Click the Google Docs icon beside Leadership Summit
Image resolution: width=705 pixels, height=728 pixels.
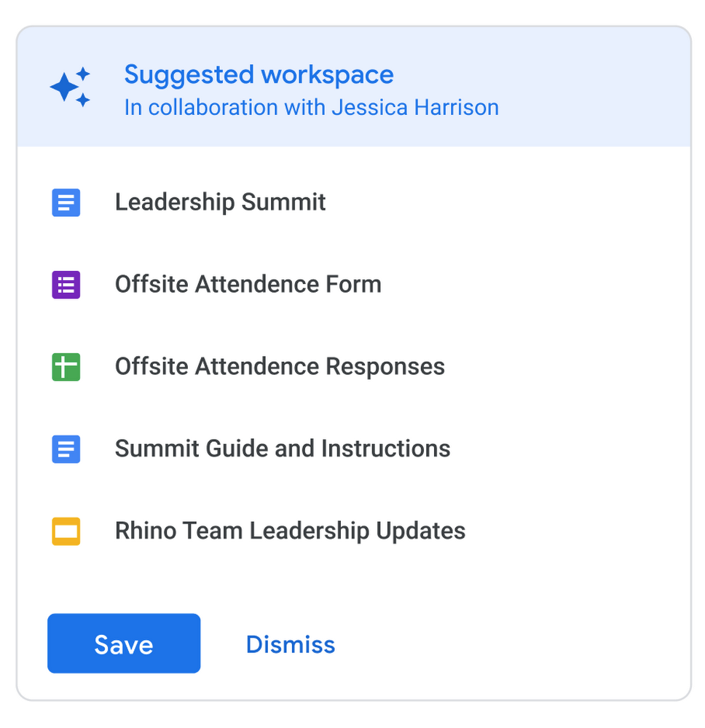pos(66,202)
